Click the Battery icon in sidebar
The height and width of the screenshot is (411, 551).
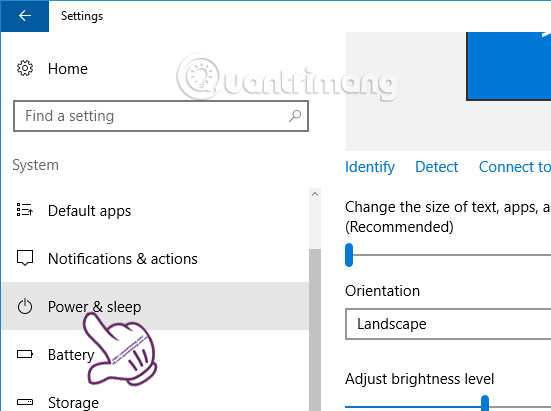(x=25, y=354)
